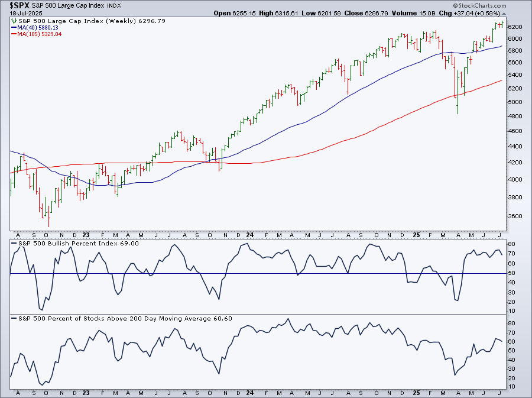This screenshot has width=532, height=398.
Task: Click the 6200 price axis label
Action: [x=514, y=27]
